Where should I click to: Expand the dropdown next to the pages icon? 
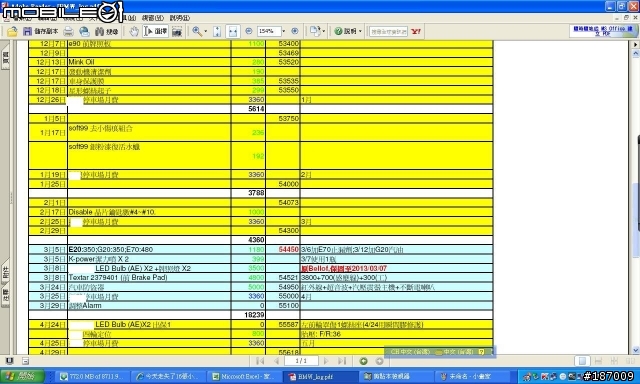[x=324, y=31]
